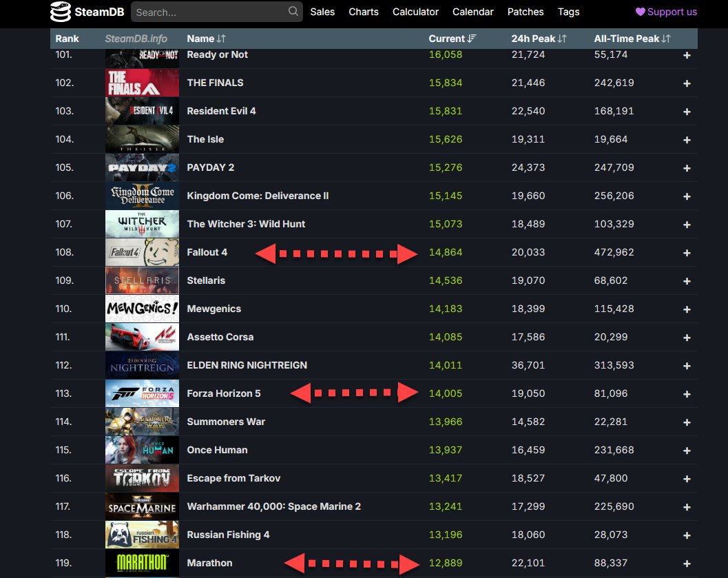Image resolution: width=728 pixels, height=578 pixels.
Task: Select Fallout 4 current count 14,864
Action: (445, 252)
